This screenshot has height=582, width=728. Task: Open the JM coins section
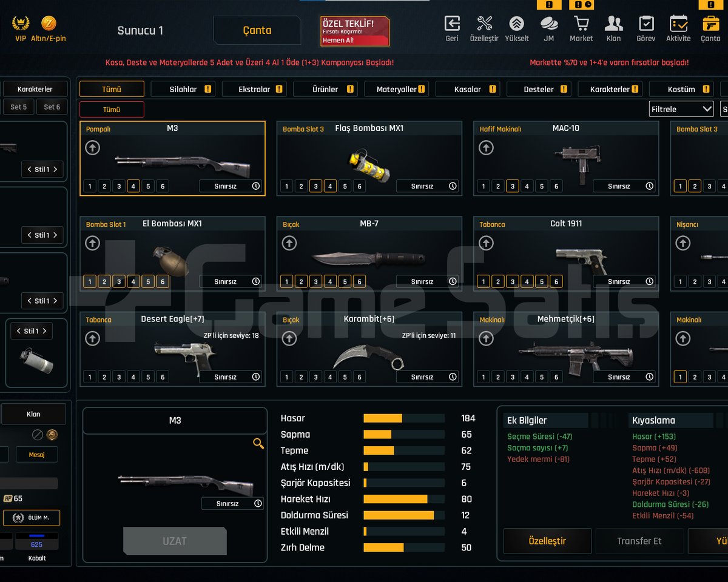pos(549,28)
